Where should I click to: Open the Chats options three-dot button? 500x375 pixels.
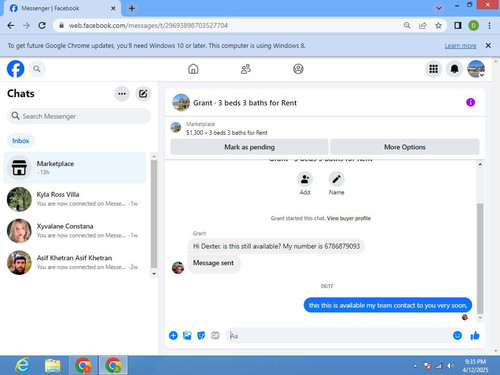click(122, 94)
